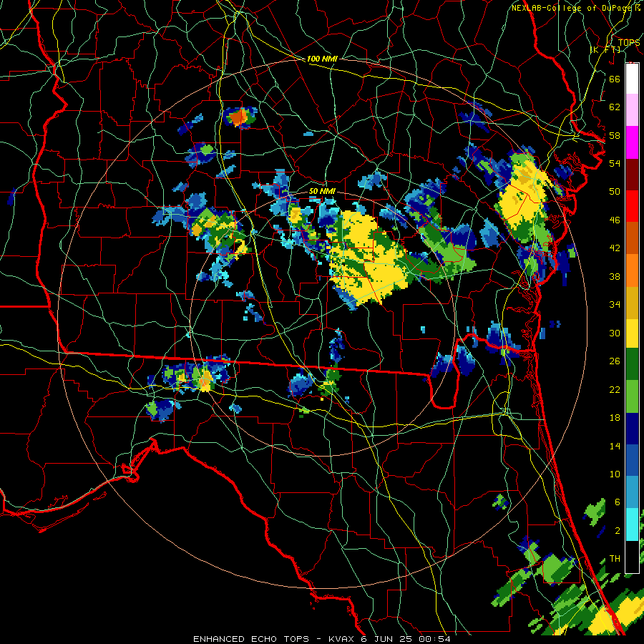This screenshot has height=644, width=644.
Task: Select the magenta swatch in the color scale
Action: pos(632,142)
